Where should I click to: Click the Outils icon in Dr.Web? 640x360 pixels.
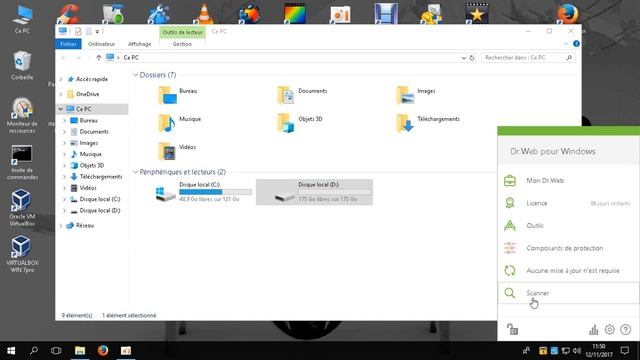point(510,225)
